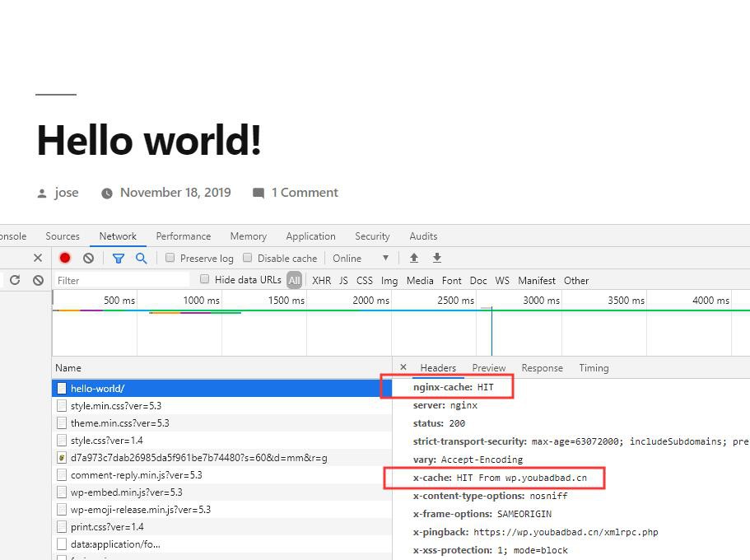The image size is (750, 560).
Task: Select style.min.css?ver=5.3 request row
Action: point(115,406)
